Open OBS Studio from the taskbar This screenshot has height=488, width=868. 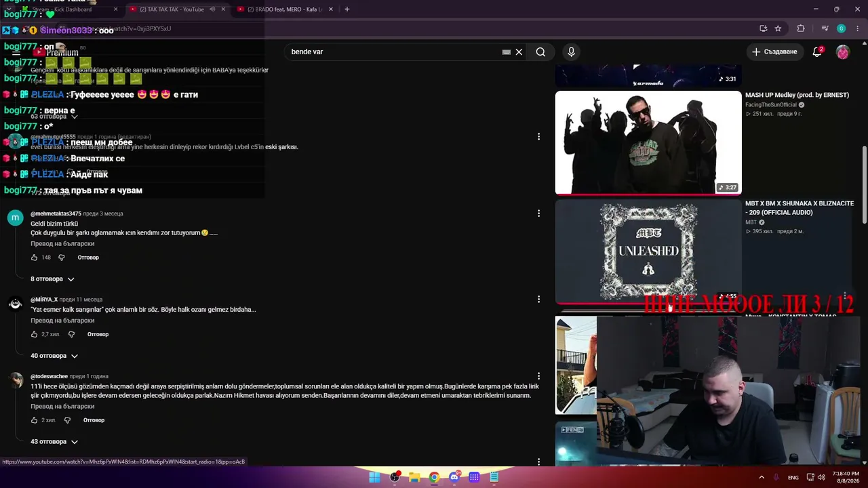tap(395, 477)
